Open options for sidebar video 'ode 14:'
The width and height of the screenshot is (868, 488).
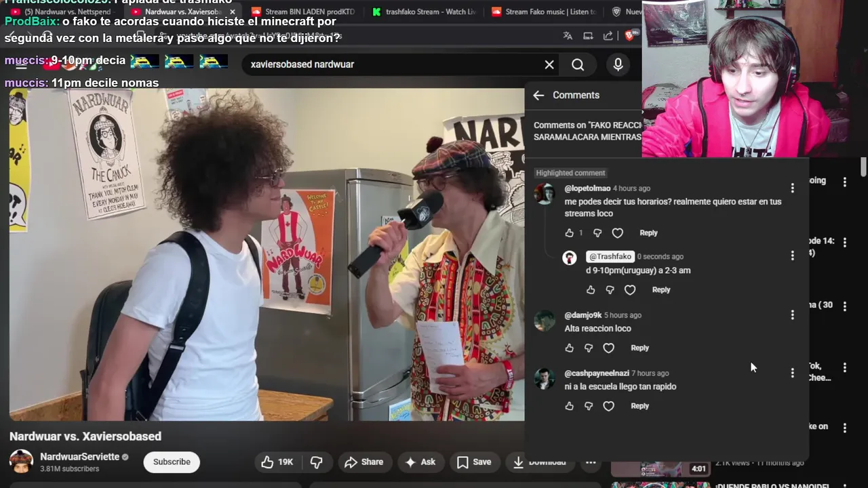point(844,241)
